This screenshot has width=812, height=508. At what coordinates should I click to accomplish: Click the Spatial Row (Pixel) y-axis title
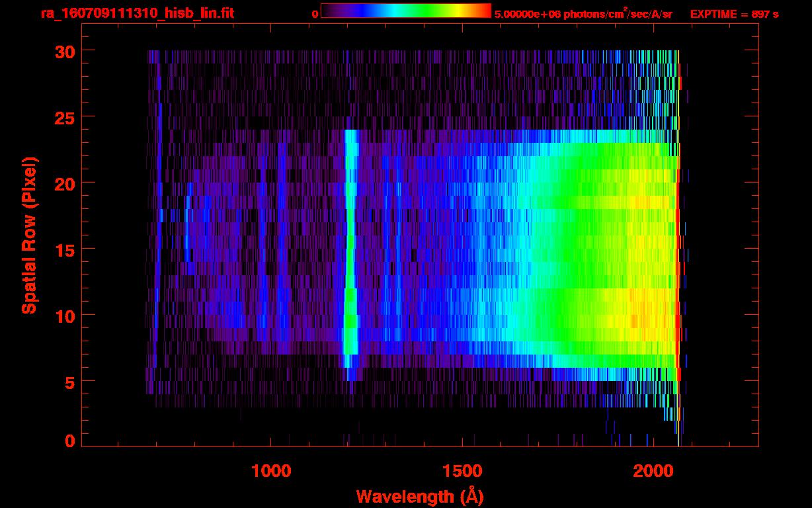point(28,235)
